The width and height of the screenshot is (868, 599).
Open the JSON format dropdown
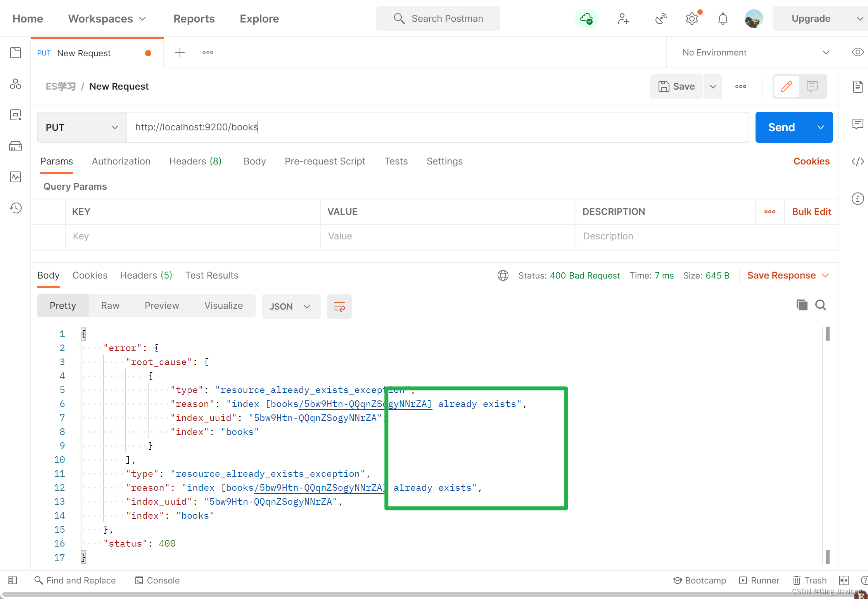291,306
